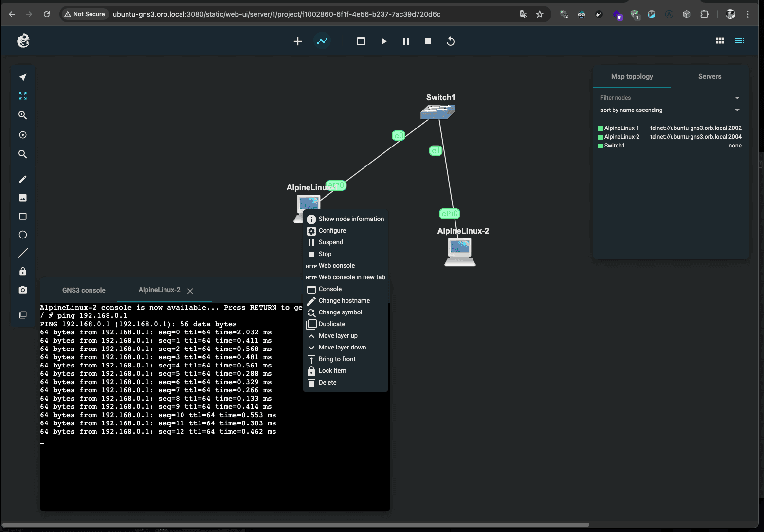Close the AlpineLinux-2 console tab

190,291
